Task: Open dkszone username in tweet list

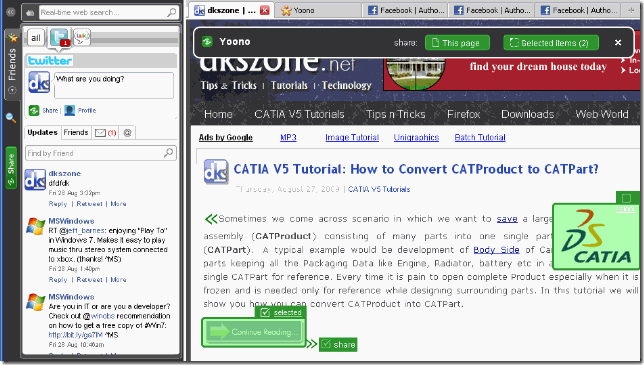Action: pyautogui.click(x=64, y=173)
